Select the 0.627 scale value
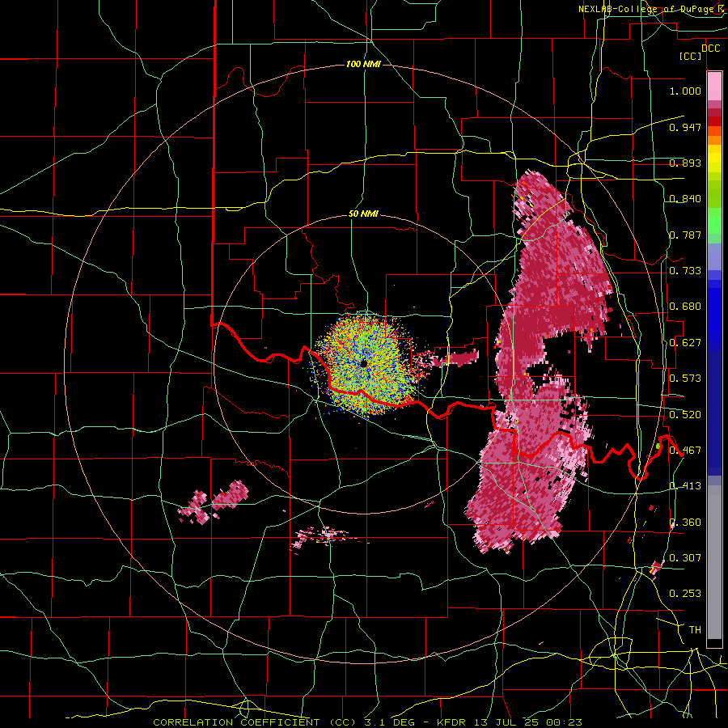 (685, 343)
